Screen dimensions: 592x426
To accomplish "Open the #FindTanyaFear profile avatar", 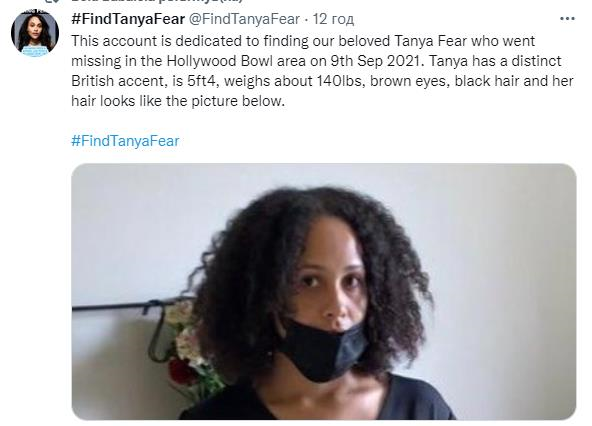I will tap(35, 33).
